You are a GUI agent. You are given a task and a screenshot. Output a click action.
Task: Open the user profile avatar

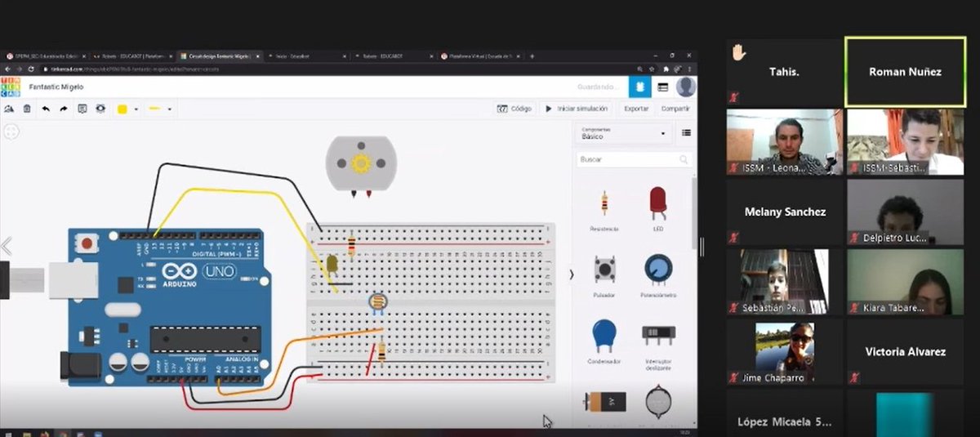(686, 87)
